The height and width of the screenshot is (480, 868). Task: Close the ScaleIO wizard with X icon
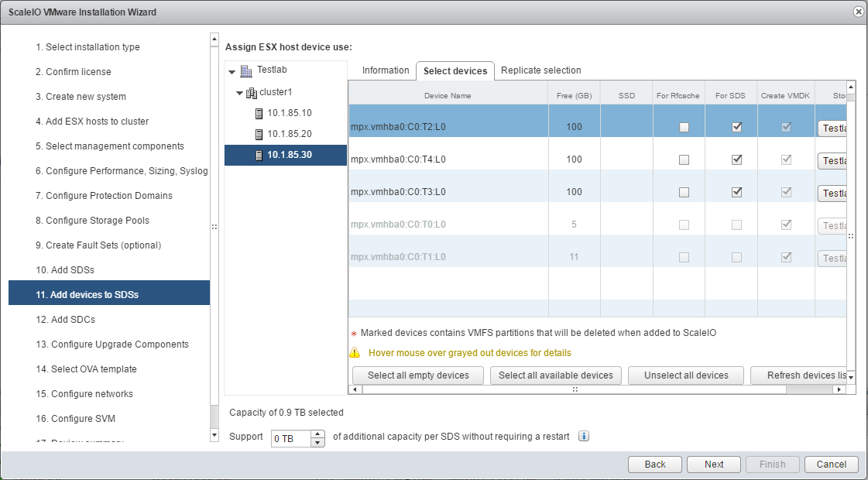point(859,12)
